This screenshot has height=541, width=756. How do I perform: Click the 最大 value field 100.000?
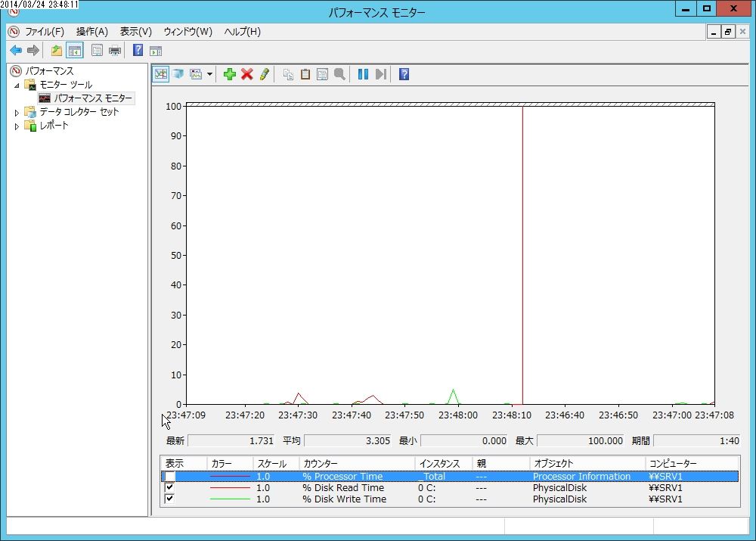[x=581, y=440]
